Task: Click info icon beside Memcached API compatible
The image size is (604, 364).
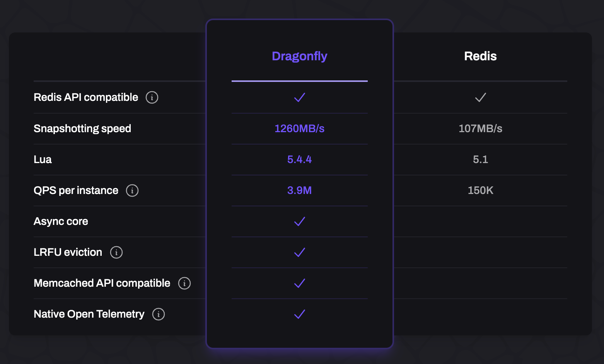Action: pyautogui.click(x=184, y=283)
